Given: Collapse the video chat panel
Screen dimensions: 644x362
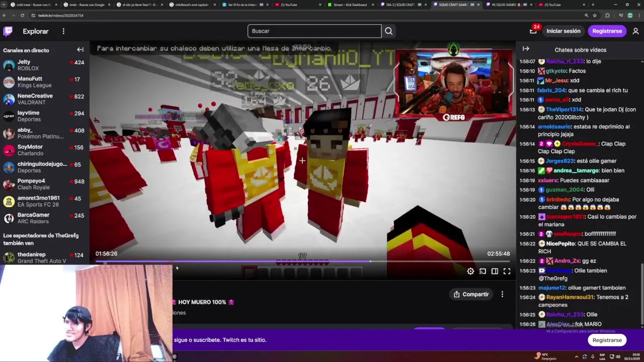Looking at the screenshot, I should pos(526,49).
